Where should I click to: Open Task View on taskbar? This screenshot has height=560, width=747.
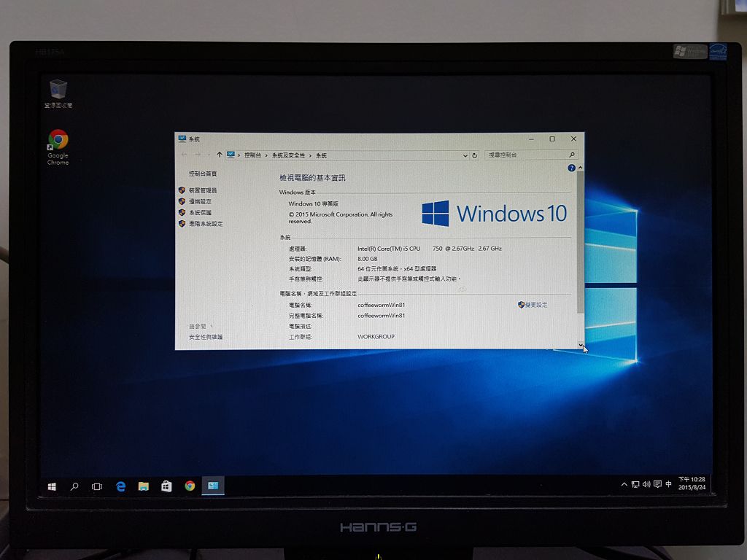click(97, 486)
